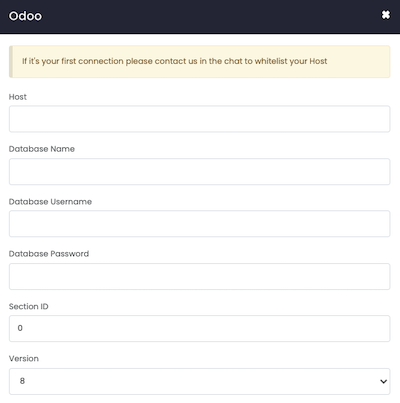
Task: Select the Database Username text box
Action: click(x=199, y=224)
